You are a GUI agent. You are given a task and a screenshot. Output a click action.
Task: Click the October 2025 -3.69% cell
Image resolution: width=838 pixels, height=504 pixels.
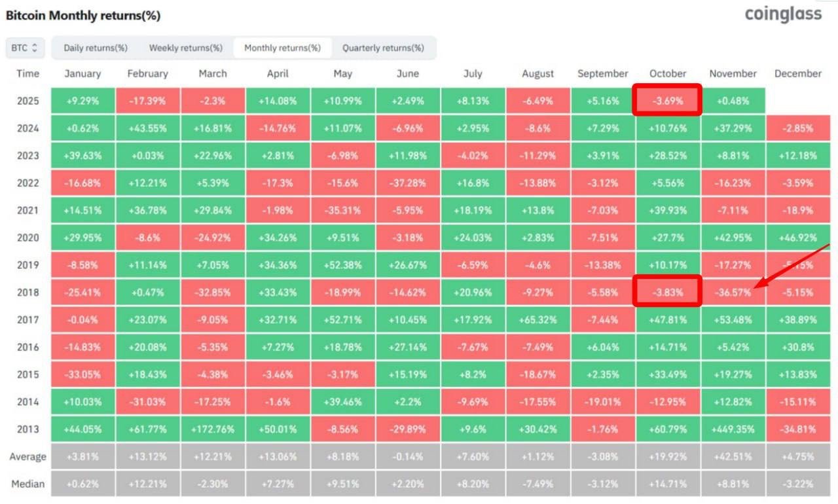667,101
